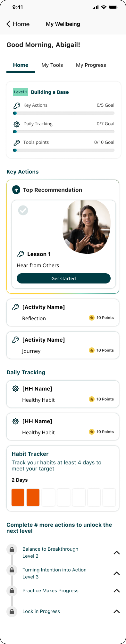Open the first Healthy Habit card
Image resolution: width=126 pixels, height=644 pixels.
pos(63,394)
